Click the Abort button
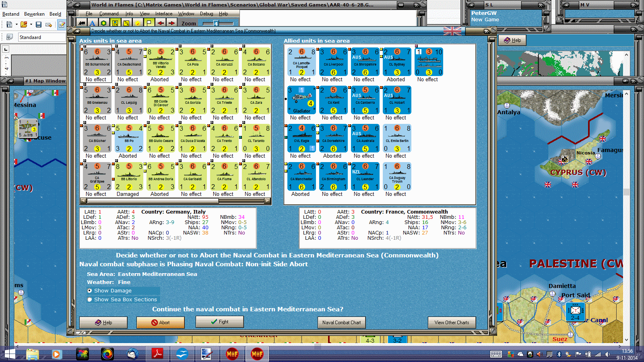This screenshot has width=644, height=362. (161, 322)
